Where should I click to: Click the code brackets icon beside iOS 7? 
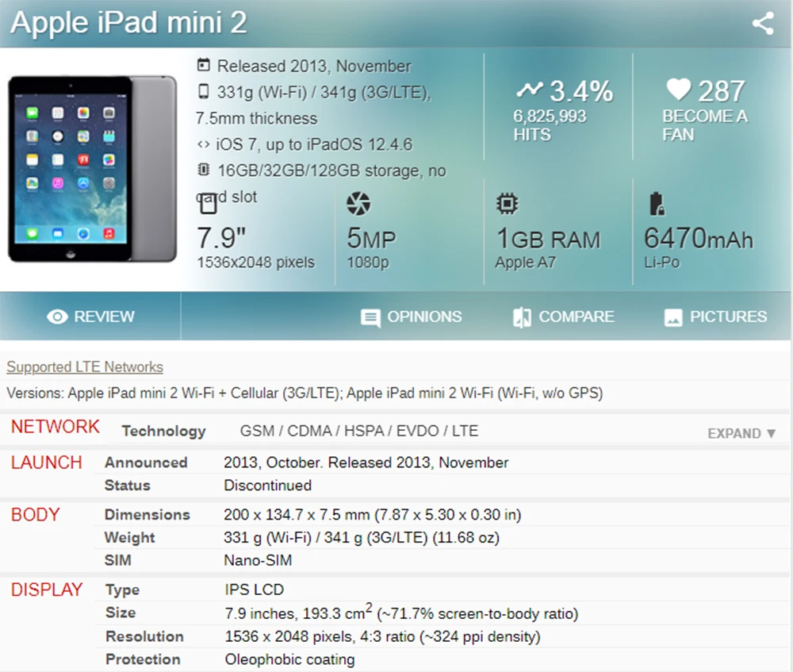pyautogui.click(x=203, y=144)
